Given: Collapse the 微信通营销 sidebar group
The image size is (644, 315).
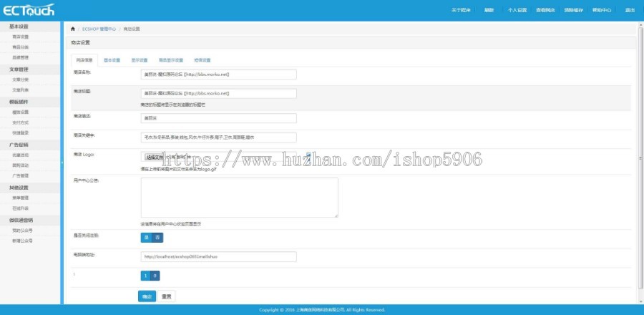Looking at the screenshot, I should click(30, 220).
